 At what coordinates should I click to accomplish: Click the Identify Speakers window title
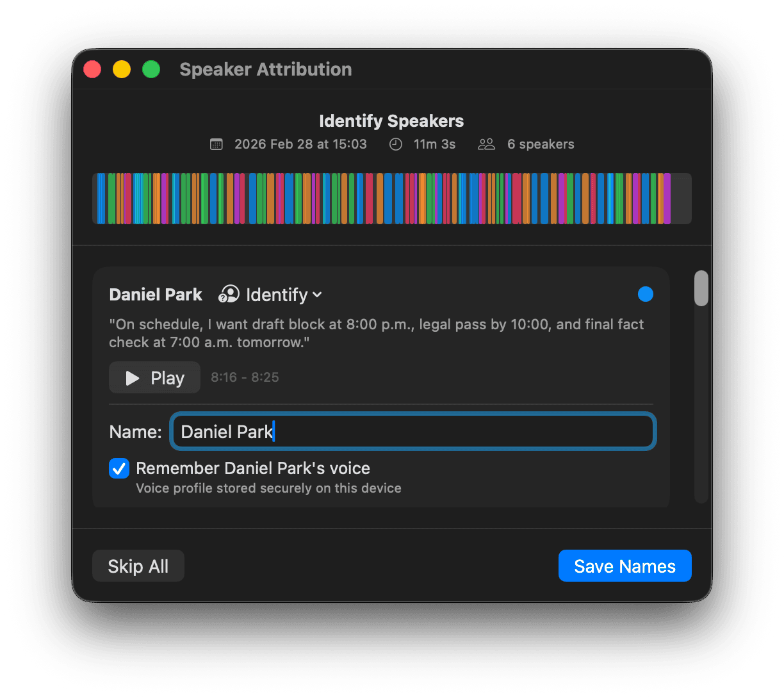[391, 120]
